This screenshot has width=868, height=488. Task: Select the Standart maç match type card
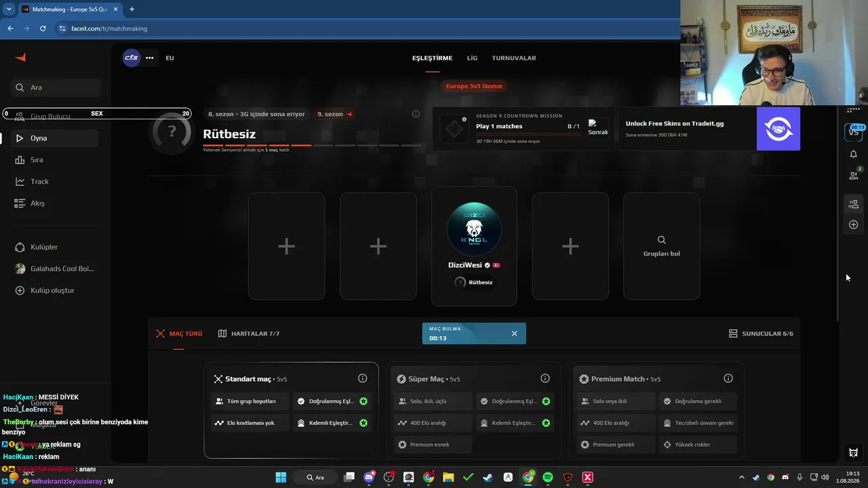pos(291,410)
